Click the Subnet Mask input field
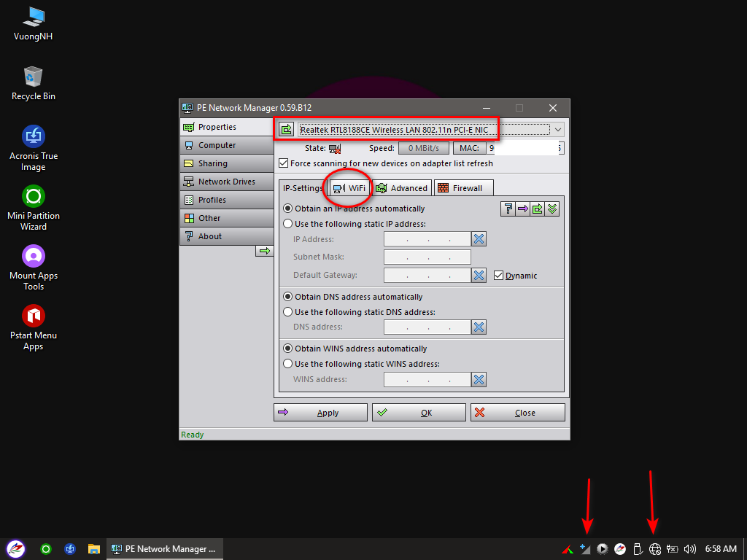Viewport: 747px width, 560px height. [x=427, y=257]
